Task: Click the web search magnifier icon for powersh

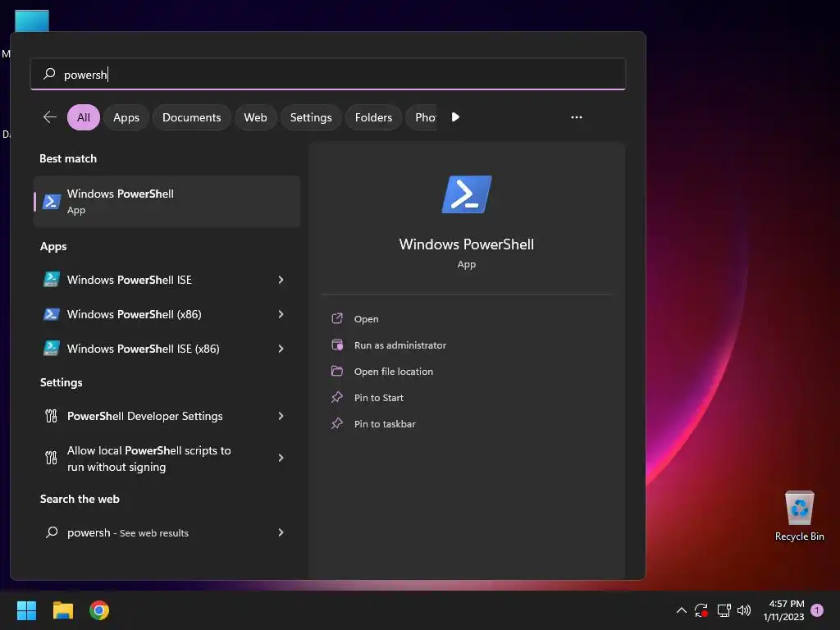Action: pos(52,532)
